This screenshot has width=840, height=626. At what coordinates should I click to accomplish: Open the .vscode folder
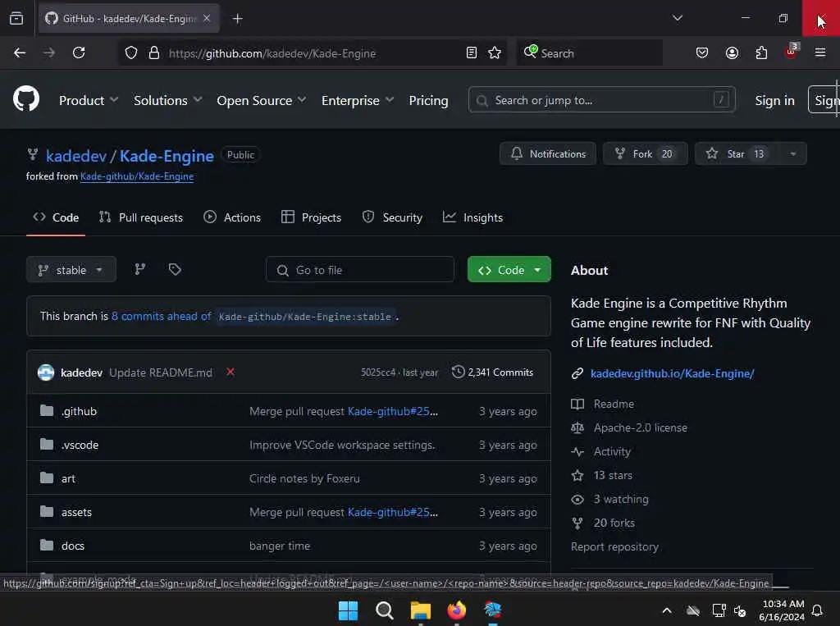pos(80,445)
